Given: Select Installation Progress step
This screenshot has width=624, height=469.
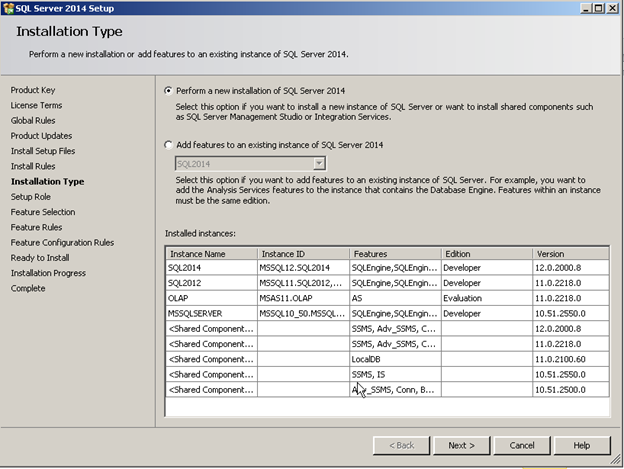Looking at the screenshot, I should (x=48, y=273).
